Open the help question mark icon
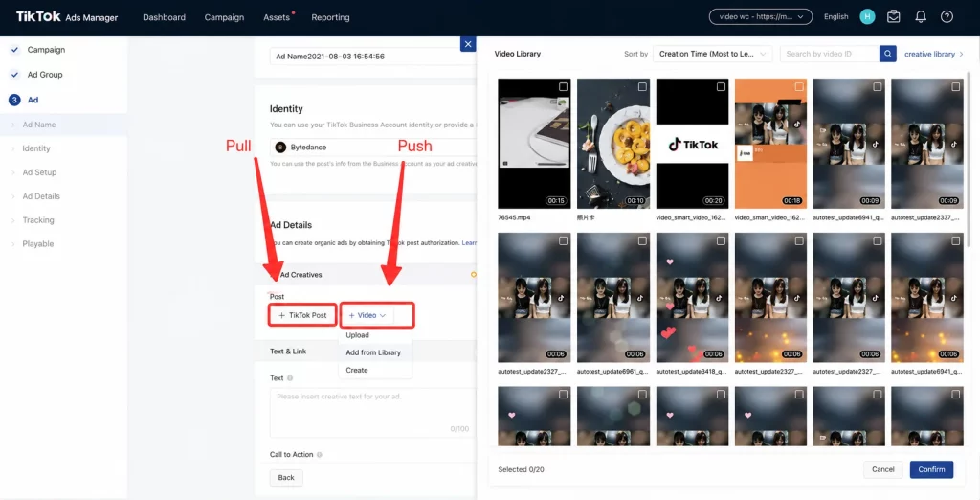This screenshot has height=500, width=980. [947, 17]
